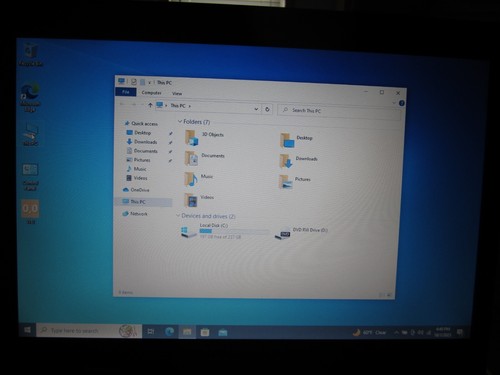Screen dimensions: 500x375
Task: Open Task View on taskbar
Action: coord(151,331)
